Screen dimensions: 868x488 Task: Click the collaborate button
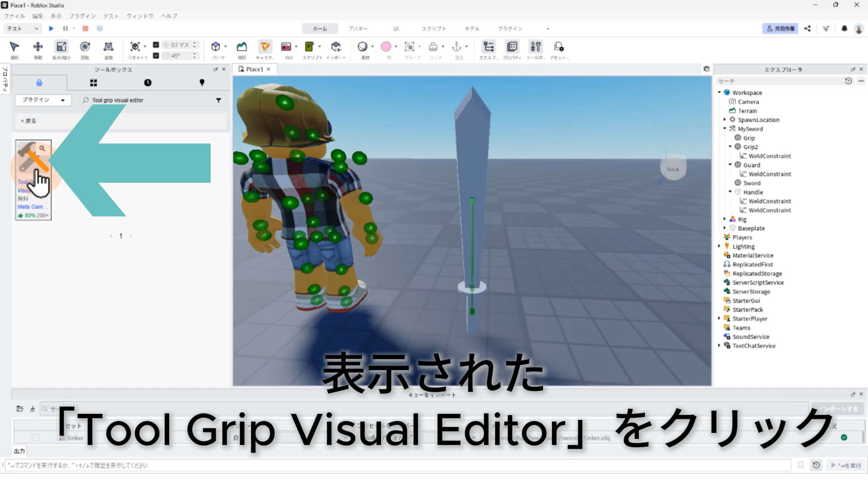click(780, 28)
